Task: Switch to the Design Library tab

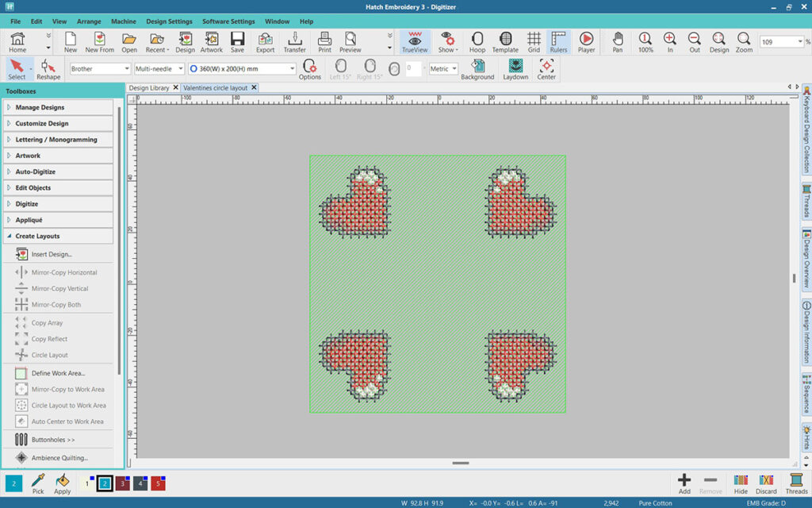Action: click(148, 88)
